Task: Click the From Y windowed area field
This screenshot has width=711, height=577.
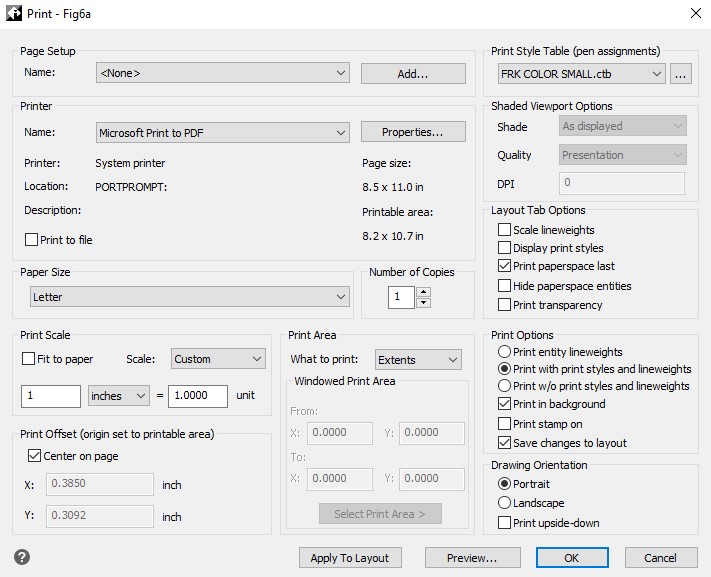Action: tap(432, 433)
